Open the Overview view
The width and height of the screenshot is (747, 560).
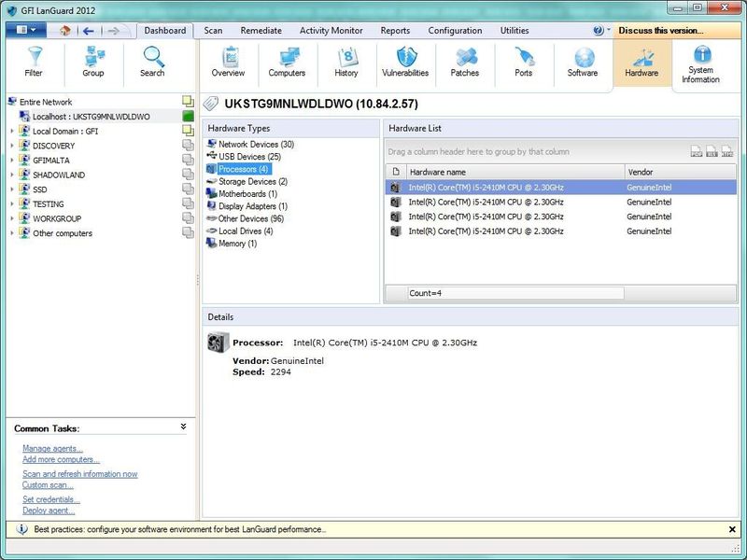tap(228, 63)
